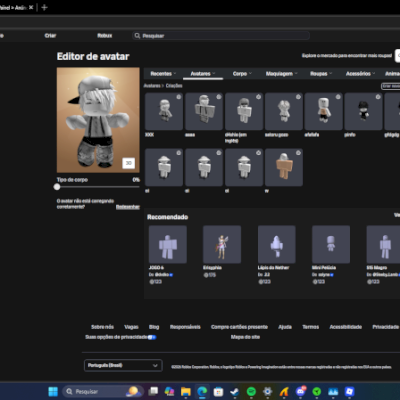Switch to Microsoft Edge in the taskbar
The width and height of the screenshot is (400, 400).
[x=202, y=391]
